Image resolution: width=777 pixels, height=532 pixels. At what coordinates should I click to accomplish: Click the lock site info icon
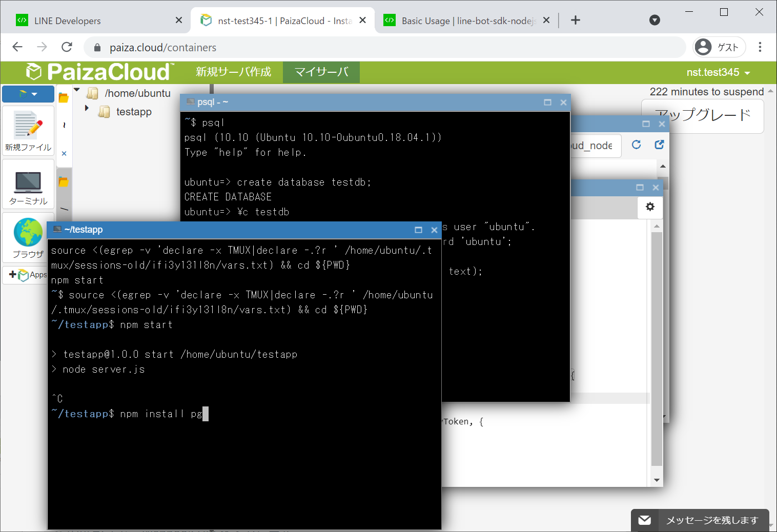point(97,48)
